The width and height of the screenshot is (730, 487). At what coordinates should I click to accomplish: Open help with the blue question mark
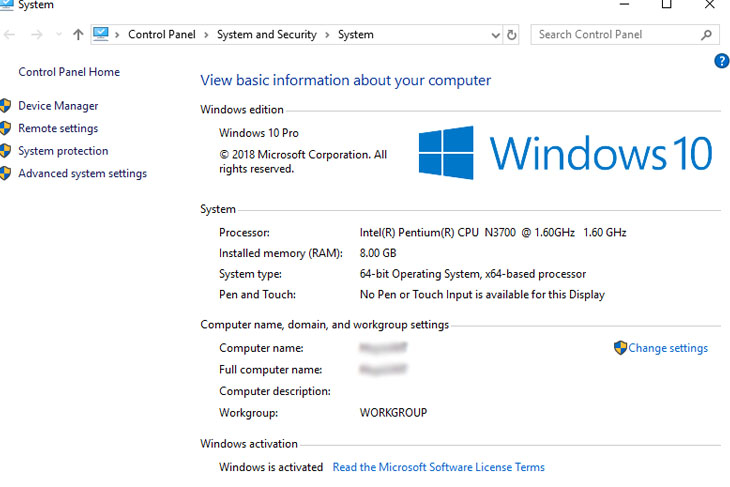[x=722, y=61]
